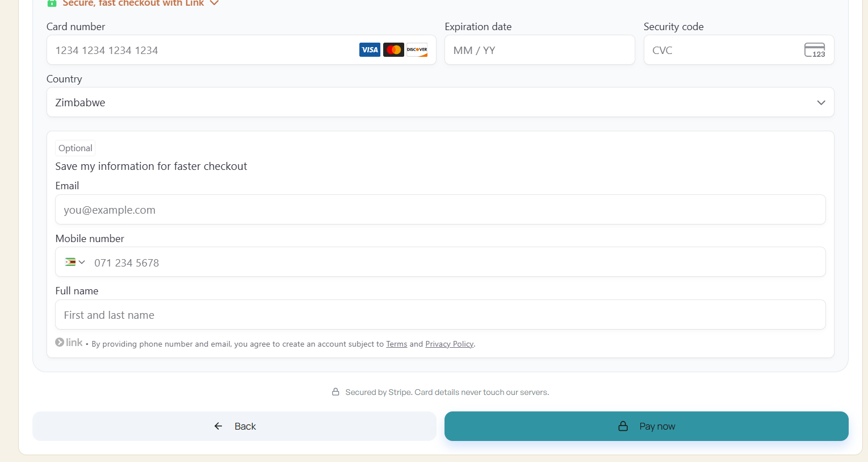Submit payment with the Pay now button
Image resolution: width=868 pixels, height=462 pixels.
[x=646, y=426]
